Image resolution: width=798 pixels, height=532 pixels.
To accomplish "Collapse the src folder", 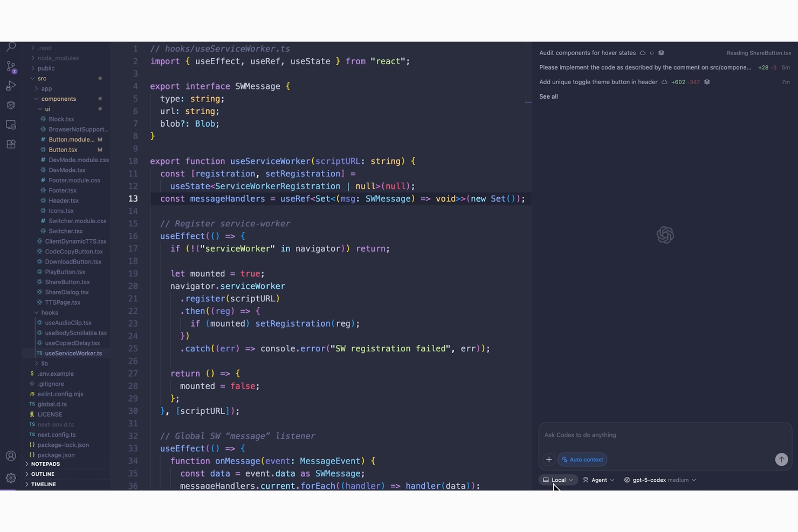I will (x=42, y=79).
